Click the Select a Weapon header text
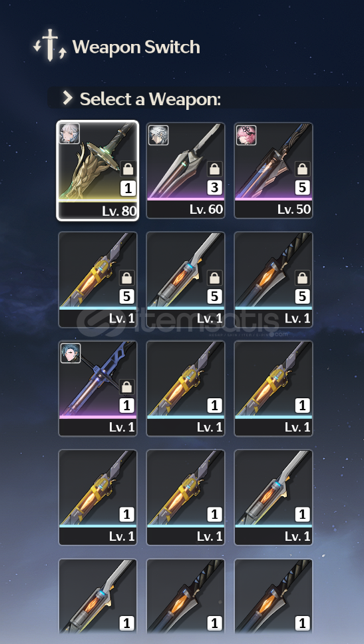 (150, 99)
